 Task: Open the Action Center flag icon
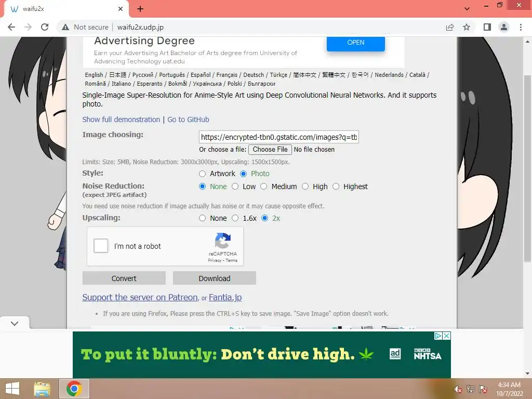[x=483, y=389]
